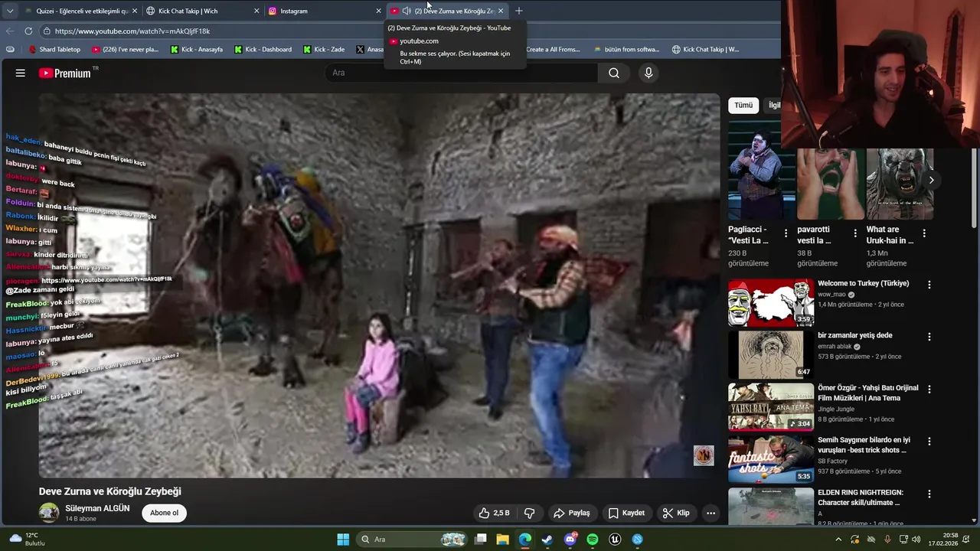Open Task View from taskbar
This screenshot has height=551, width=980.
click(x=481, y=540)
